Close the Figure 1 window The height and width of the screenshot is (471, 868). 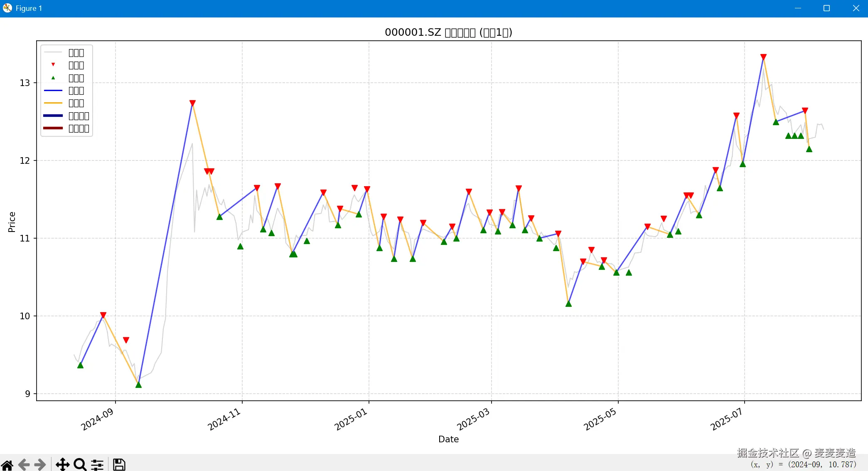coord(856,8)
